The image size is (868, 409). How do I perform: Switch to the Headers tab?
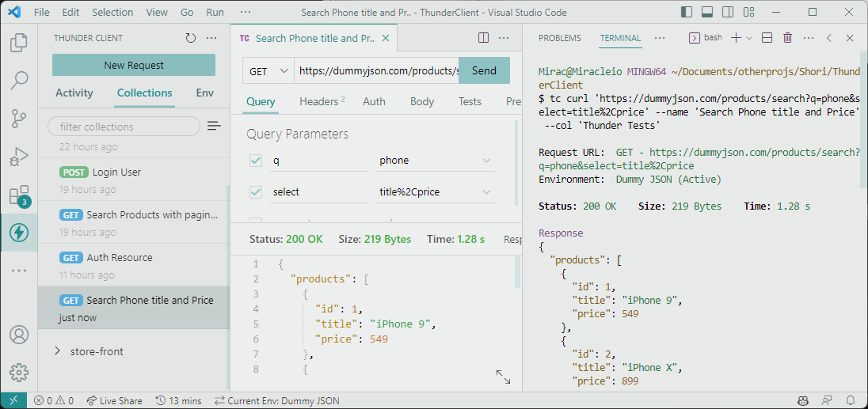[x=322, y=101]
